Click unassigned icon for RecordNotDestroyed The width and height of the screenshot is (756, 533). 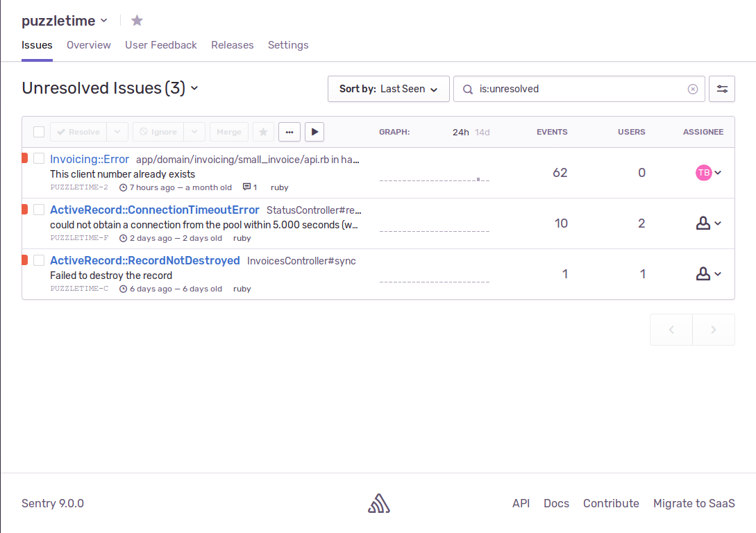tap(703, 273)
